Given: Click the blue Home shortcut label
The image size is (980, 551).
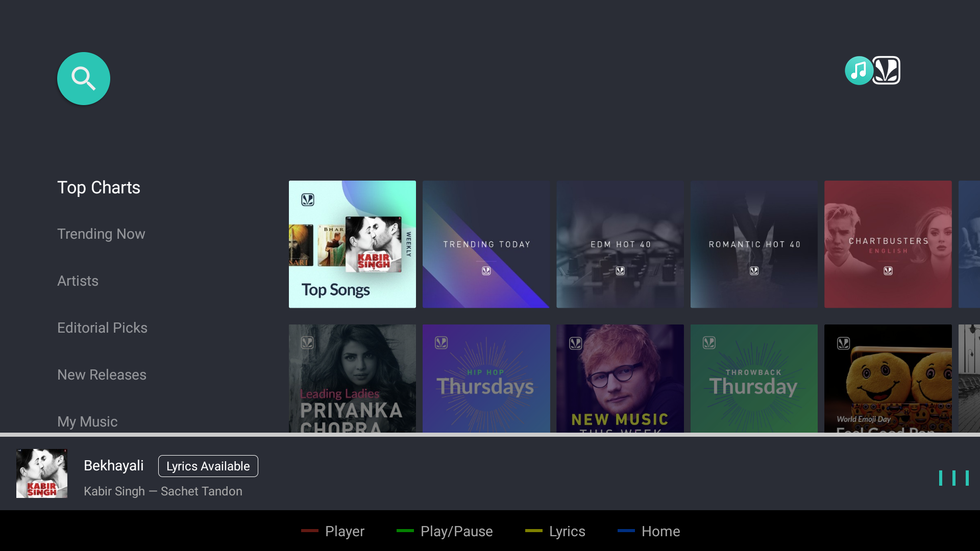Looking at the screenshot, I should click(660, 531).
